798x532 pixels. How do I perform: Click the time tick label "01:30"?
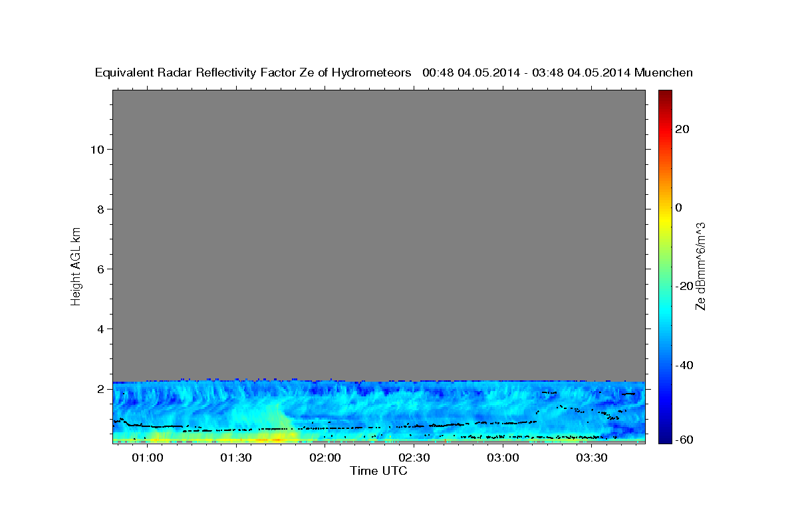237,458
